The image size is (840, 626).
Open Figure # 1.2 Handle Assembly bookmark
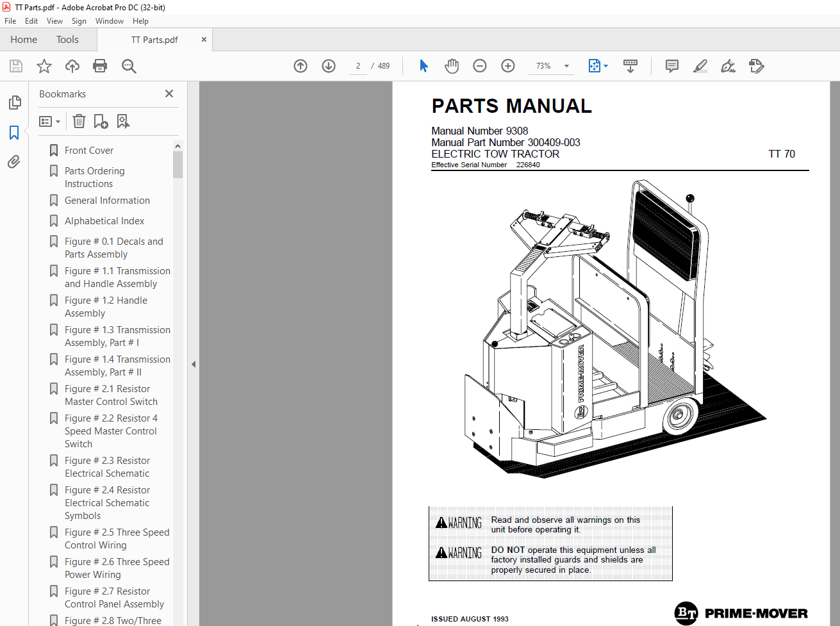pyautogui.click(x=106, y=307)
